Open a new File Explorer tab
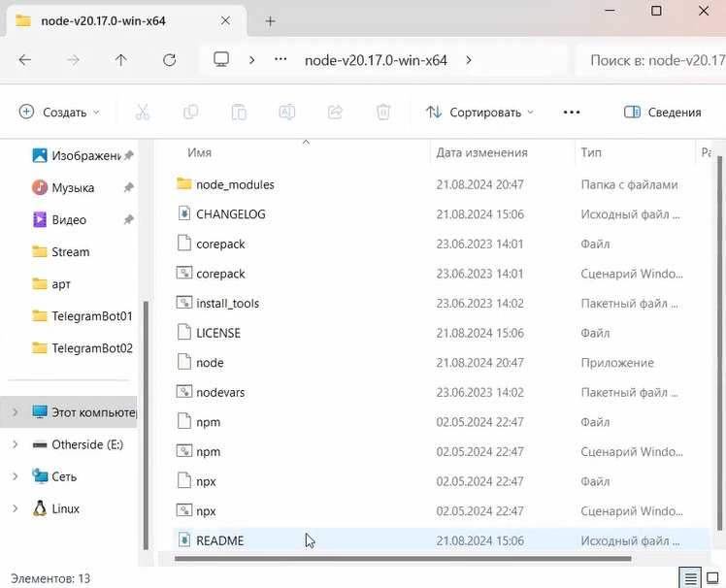Image resolution: width=726 pixels, height=588 pixels. (271, 20)
